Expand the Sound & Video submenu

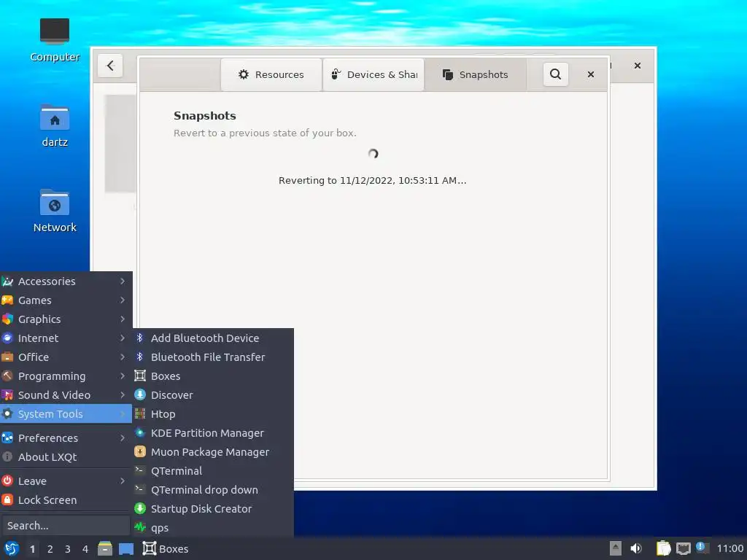(66, 395)
